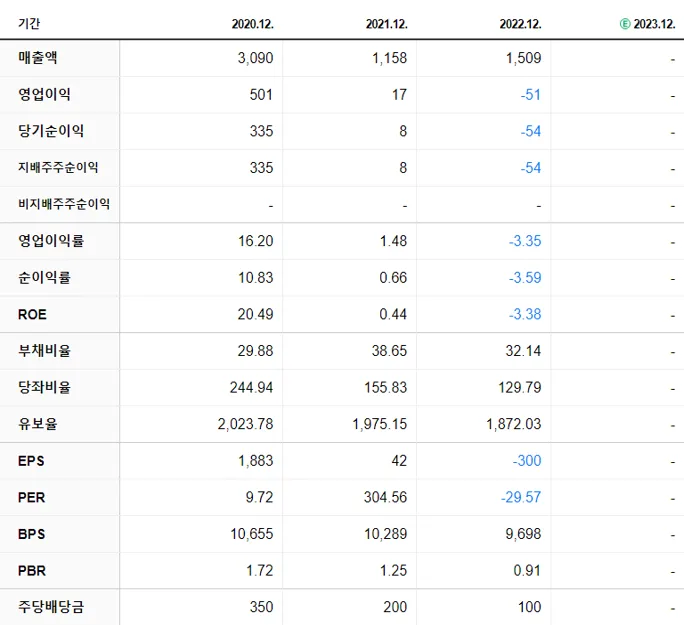Select the EPS value 1,883
Viewport: 684px width, 625px height.
click(256, 461)
